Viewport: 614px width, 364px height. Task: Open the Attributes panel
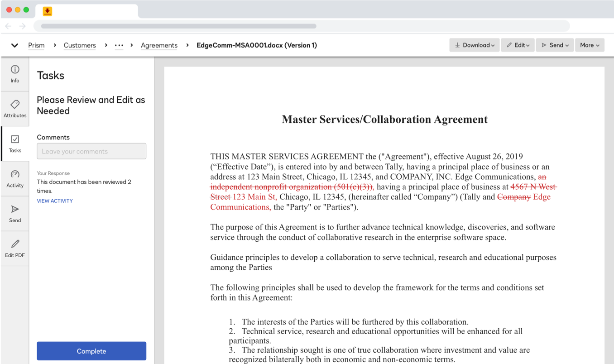click(x=14, y=109)
